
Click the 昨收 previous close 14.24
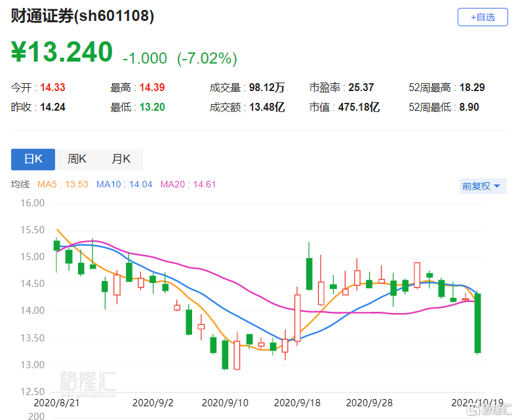click(x=52, y=107)
